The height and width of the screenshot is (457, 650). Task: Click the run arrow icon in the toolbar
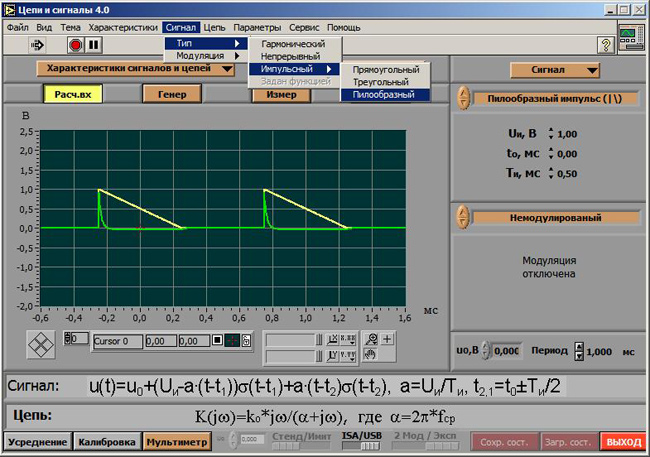[x=37, y=45]
